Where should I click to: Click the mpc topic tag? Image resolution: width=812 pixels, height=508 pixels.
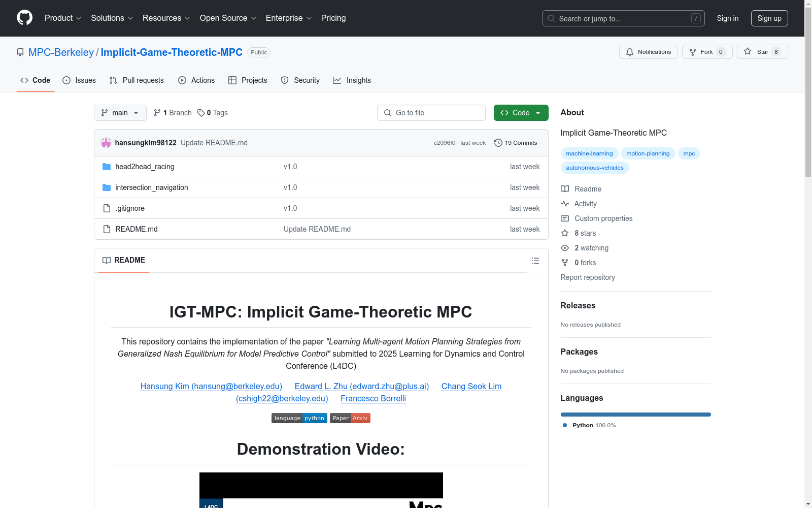[x=689, y=153]
